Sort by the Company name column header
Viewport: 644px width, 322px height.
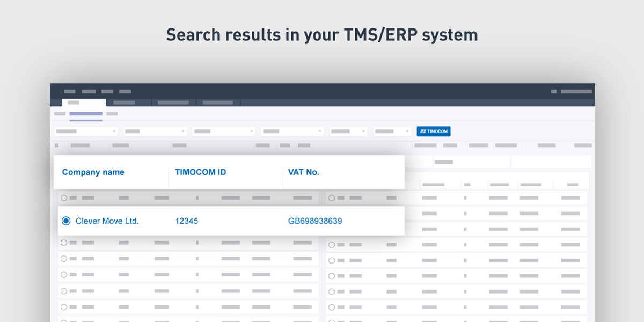click(93, 172)
